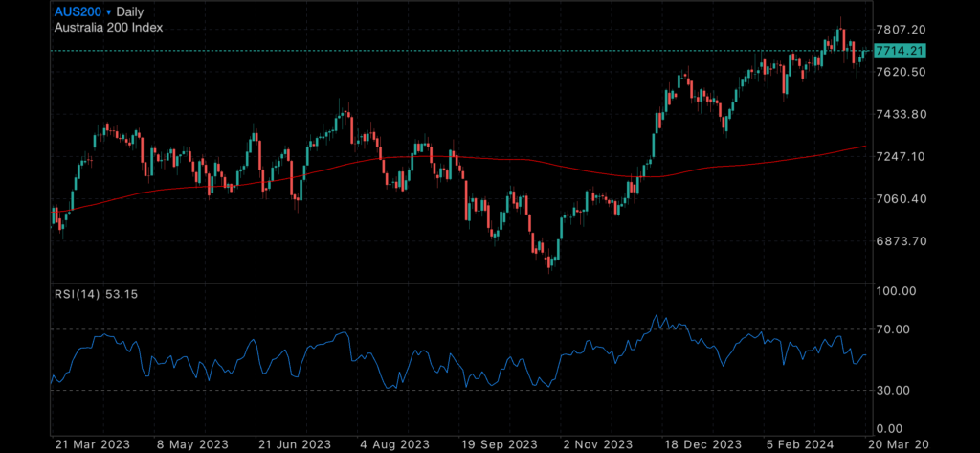Click the 6873.70 price axis label
The height and width of the screenshot is (453, 980).
click(902, 241)
